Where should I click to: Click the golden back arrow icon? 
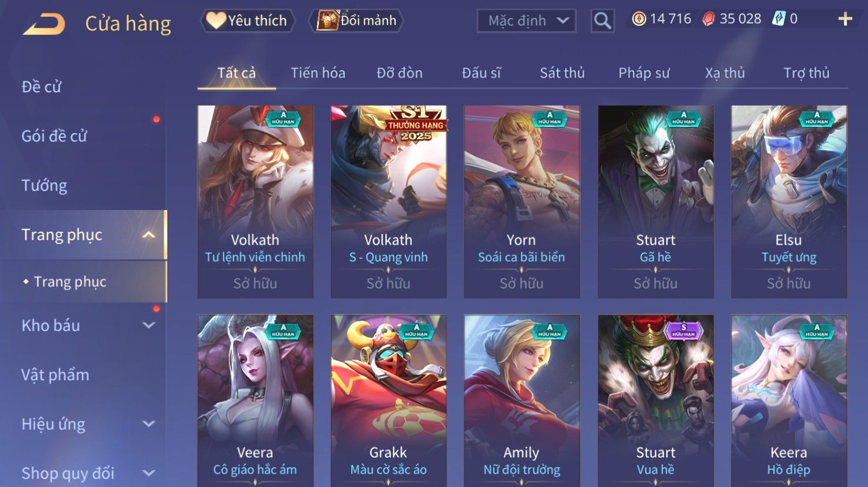point(44,24)
